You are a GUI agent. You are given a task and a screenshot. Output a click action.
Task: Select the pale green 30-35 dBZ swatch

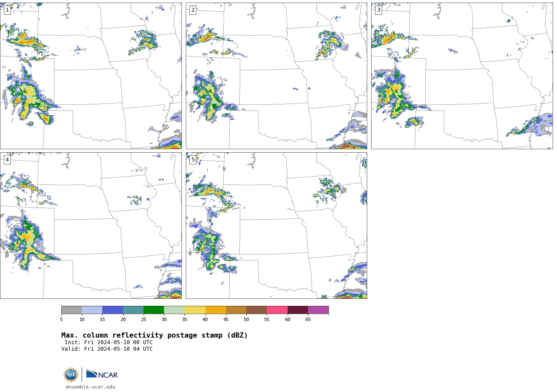click(x=174, y=310)
